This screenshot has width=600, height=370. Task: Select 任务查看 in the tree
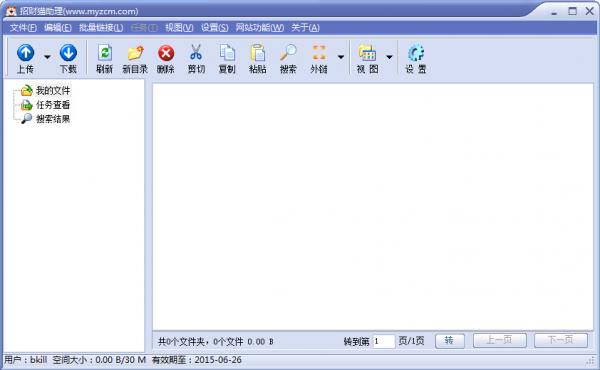(x=53, y=105)
